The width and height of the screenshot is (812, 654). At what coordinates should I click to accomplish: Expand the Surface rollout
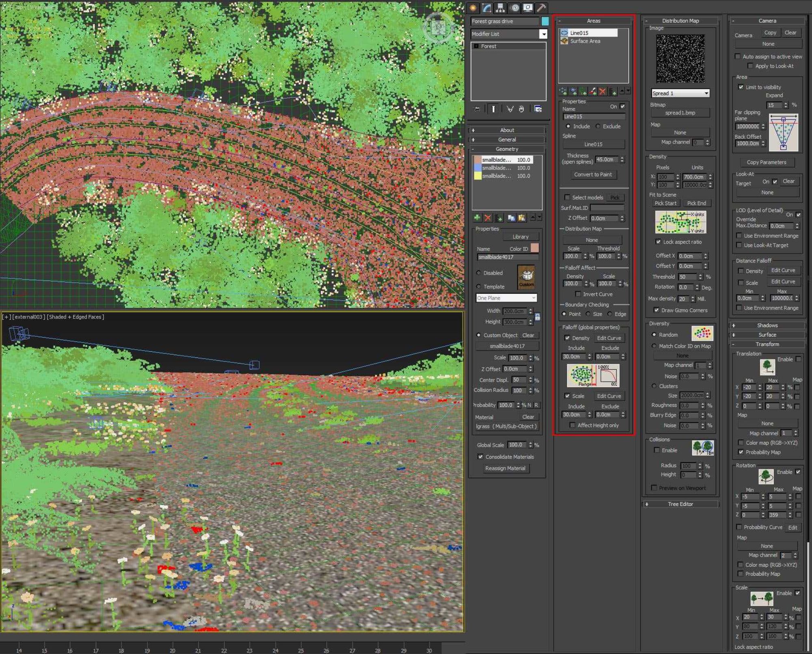coord(767,335)
